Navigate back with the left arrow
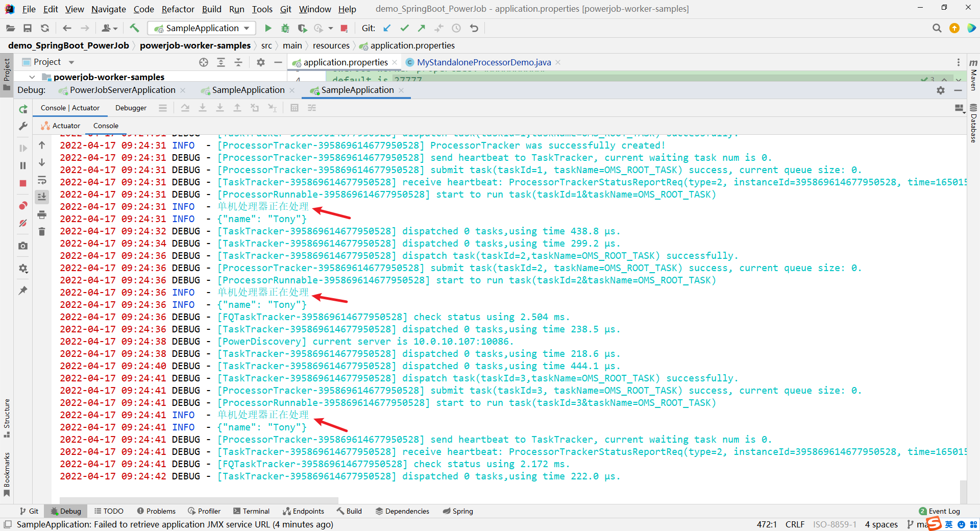This screenshot has width=980, height=531. 67,28
